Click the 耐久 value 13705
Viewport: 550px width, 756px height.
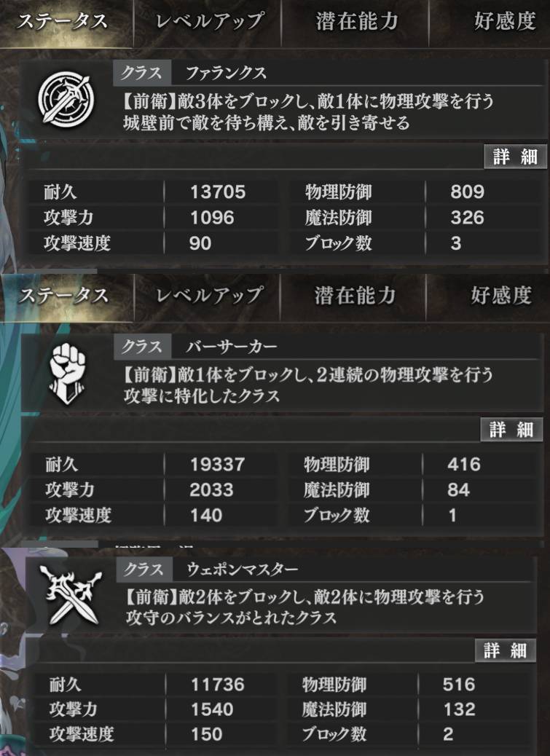coord(218,192)
